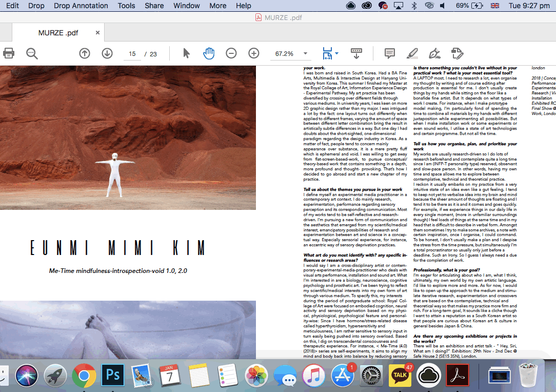The height and width of the screenshot is (392, 556).
Task: Open Creative Cloud menu bar icon
Action: 366,6
